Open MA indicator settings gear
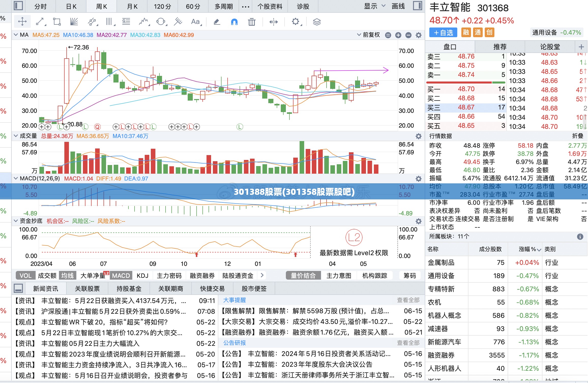Screen dimensions: 588x383 [419, 35]
